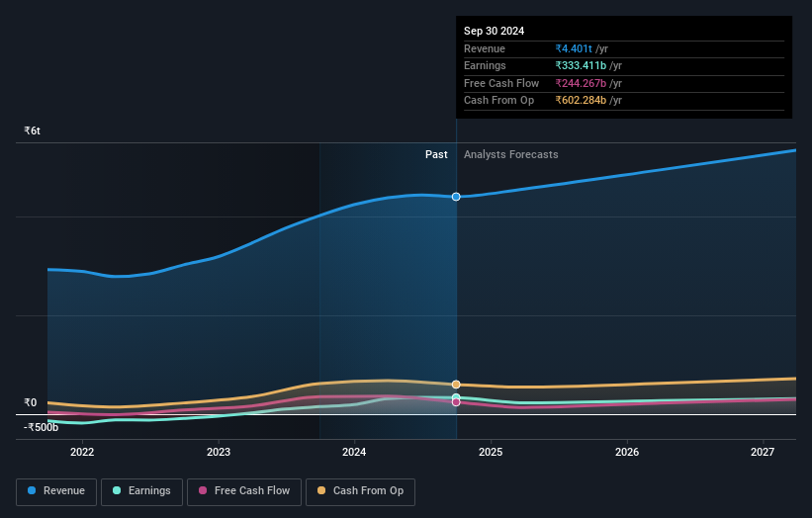The image size is (812, 518).
Task: Click the Free Cash Flow pink data point marker
Action: coord(456,402)
